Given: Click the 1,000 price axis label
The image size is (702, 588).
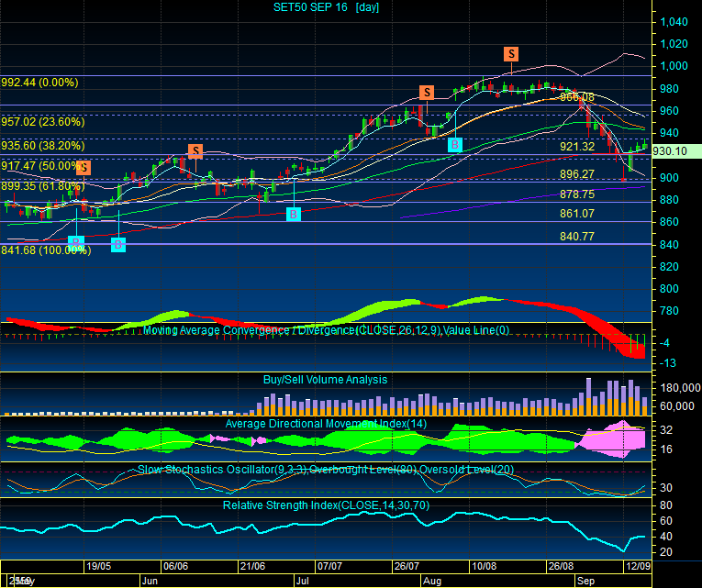Looking at the screenshot, I should tap(674, 66).
